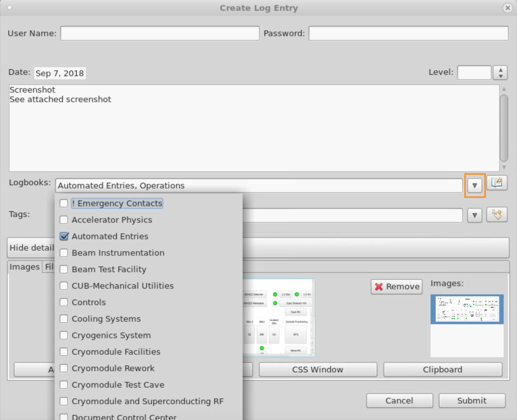Check the ! Emergency Contacts checkbox

64,203
